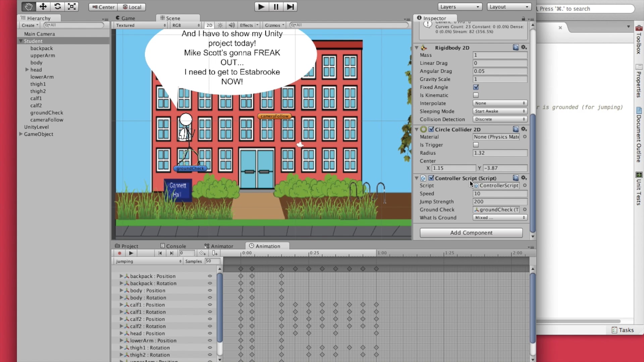Select the Scale tool
This screenshot has height=362, width=644.
[72, 7]
